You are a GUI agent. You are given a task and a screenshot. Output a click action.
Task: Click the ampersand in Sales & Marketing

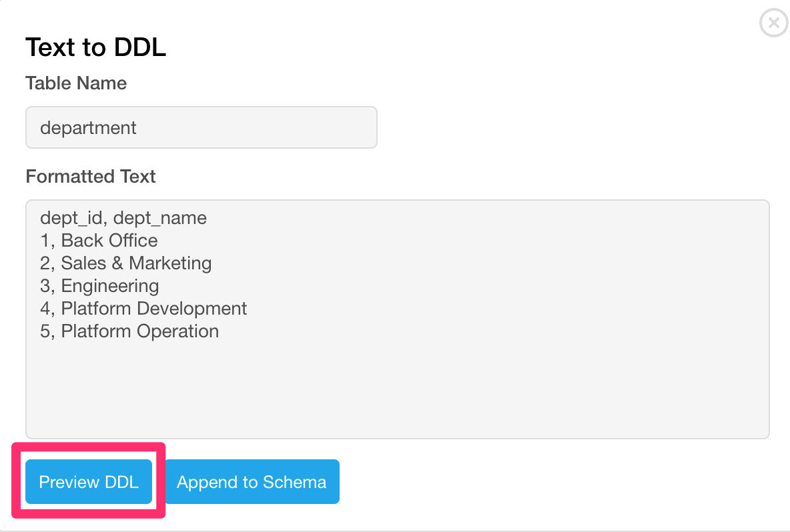[117, 263]
